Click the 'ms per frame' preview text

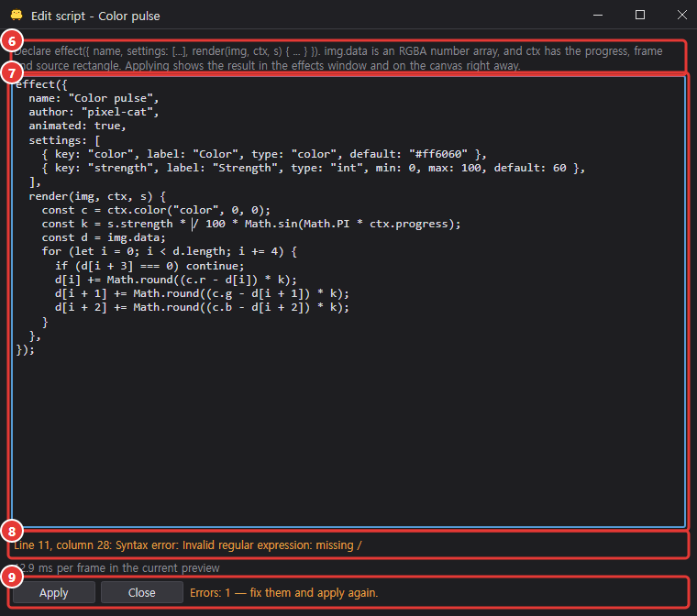click(117, 568)
